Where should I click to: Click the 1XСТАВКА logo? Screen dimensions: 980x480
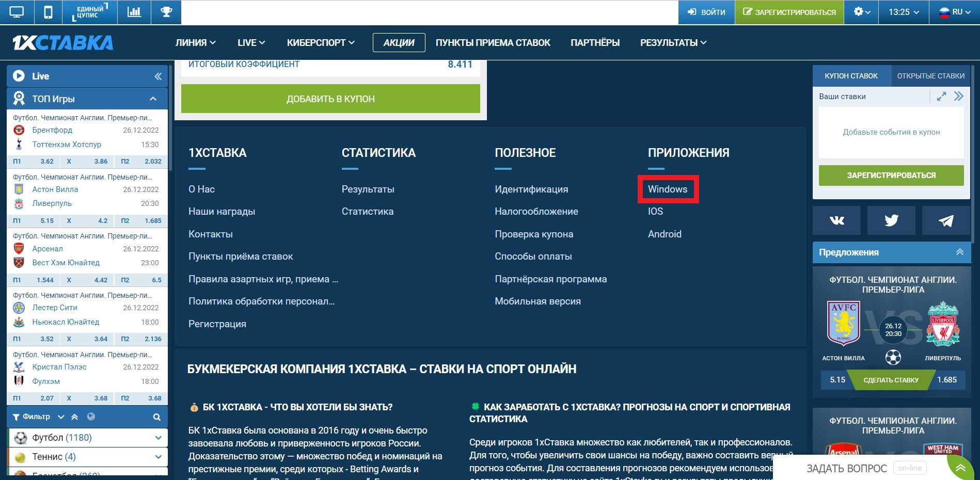click(63, 43)
